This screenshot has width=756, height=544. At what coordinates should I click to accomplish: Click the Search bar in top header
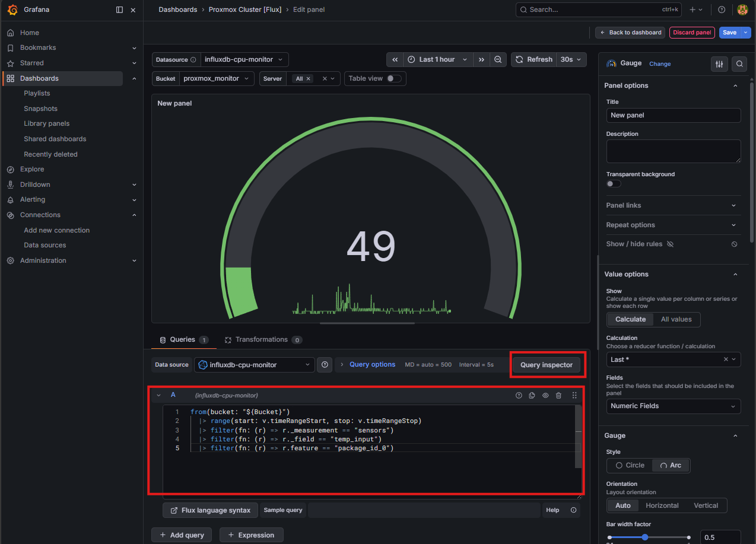599,9
